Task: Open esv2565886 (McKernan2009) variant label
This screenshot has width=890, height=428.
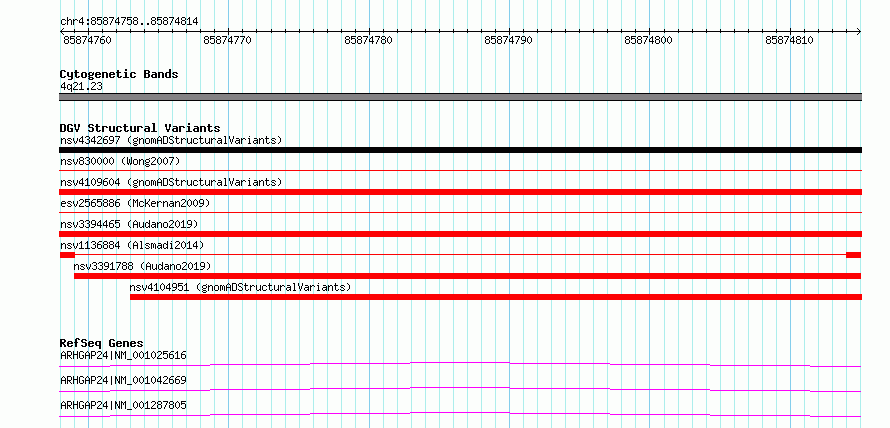Action: pos(135,203)
